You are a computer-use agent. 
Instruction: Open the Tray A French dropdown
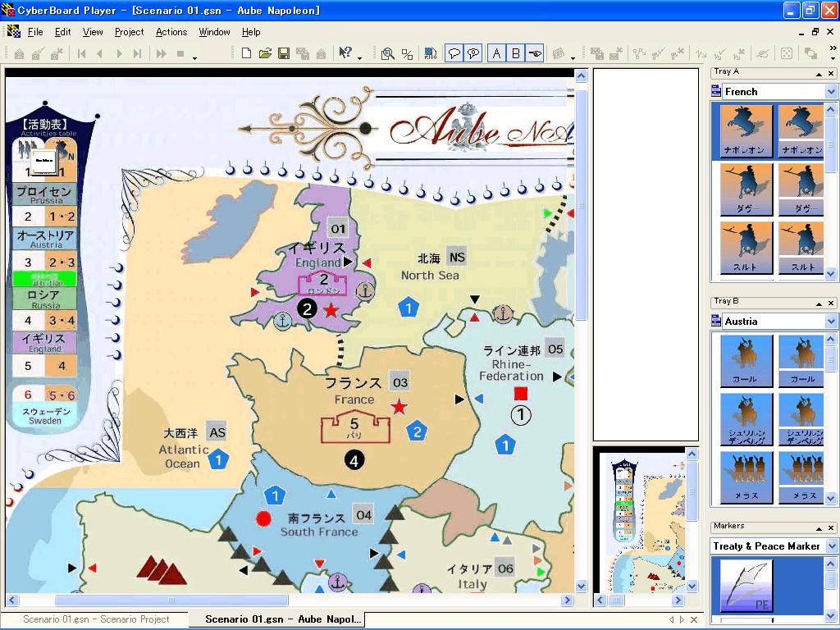point(831,92)
